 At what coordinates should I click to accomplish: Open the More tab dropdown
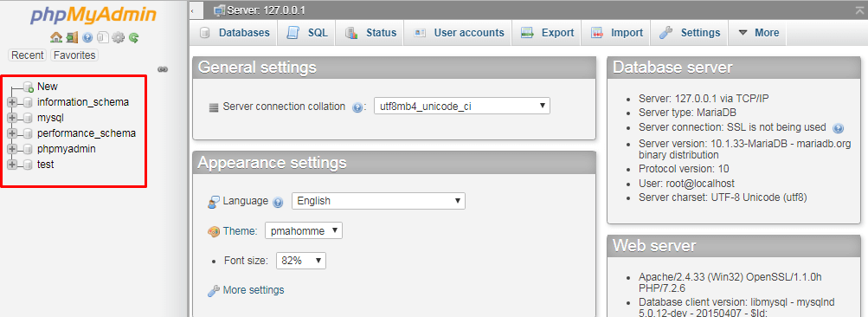[757, 33]
